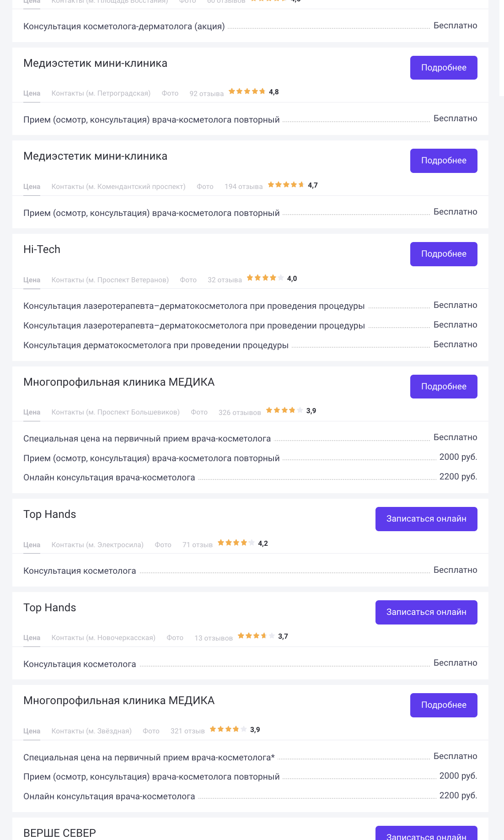This screenshot has width=504, height=840.
Task: Open Подробнее for МЕДИКА at Звёздная
Action: (x=444, y=705)
